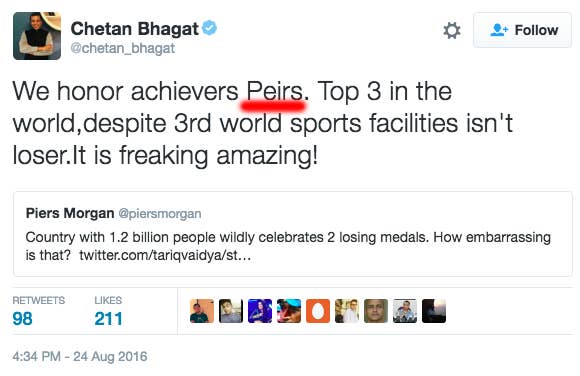Open the twitter.com/tariqvaidya link
The height and width of the screenshot is (376, 580).
[x=165, y=255]
